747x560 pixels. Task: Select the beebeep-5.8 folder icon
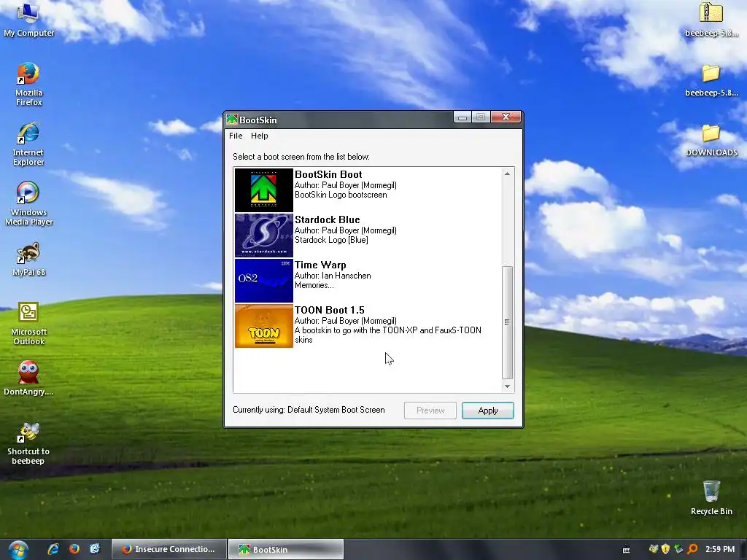point(711,80)
